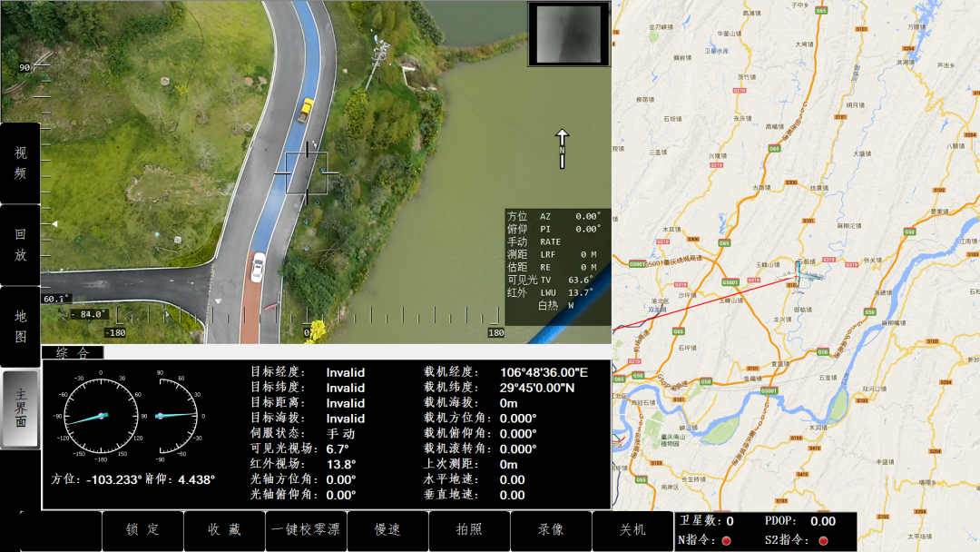Click the 载机滚转角 0.000° value
Image resolution: width=980 pixels, height=552 pixels.
point(518,448)
